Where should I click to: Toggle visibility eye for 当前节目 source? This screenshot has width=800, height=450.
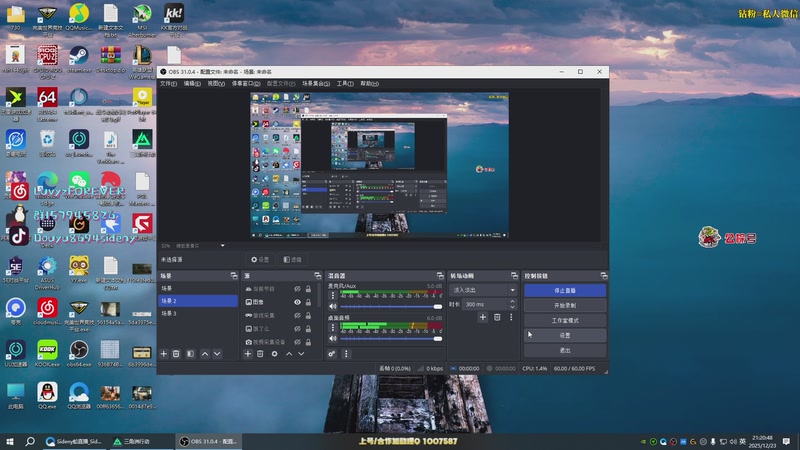pos(297,288)
